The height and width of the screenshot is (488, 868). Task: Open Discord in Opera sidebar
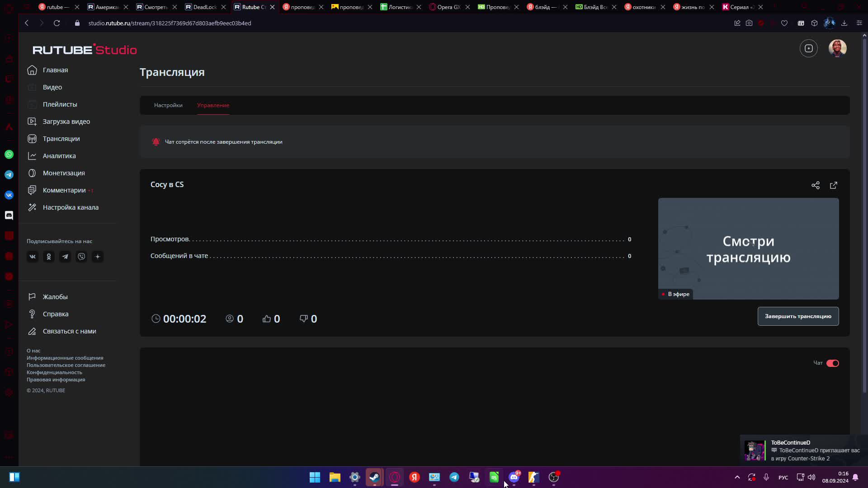click(x=9, y=216)
